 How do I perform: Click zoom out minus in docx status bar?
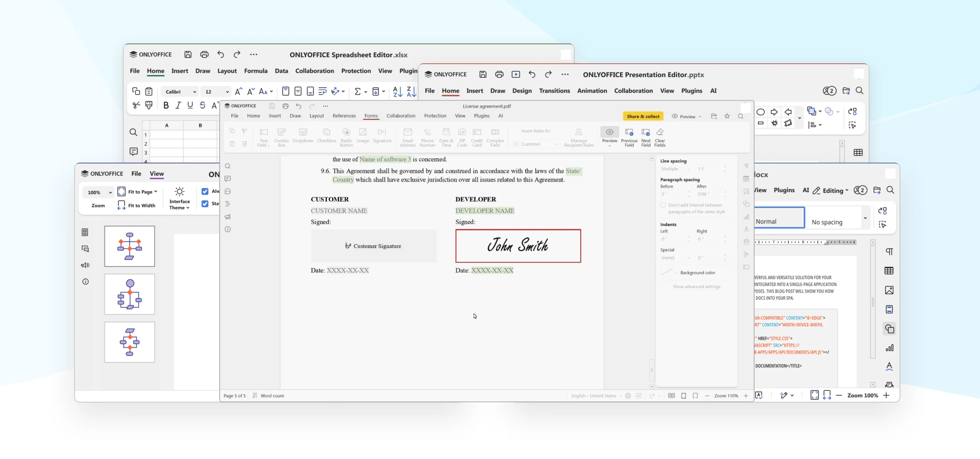pos(839,395)
